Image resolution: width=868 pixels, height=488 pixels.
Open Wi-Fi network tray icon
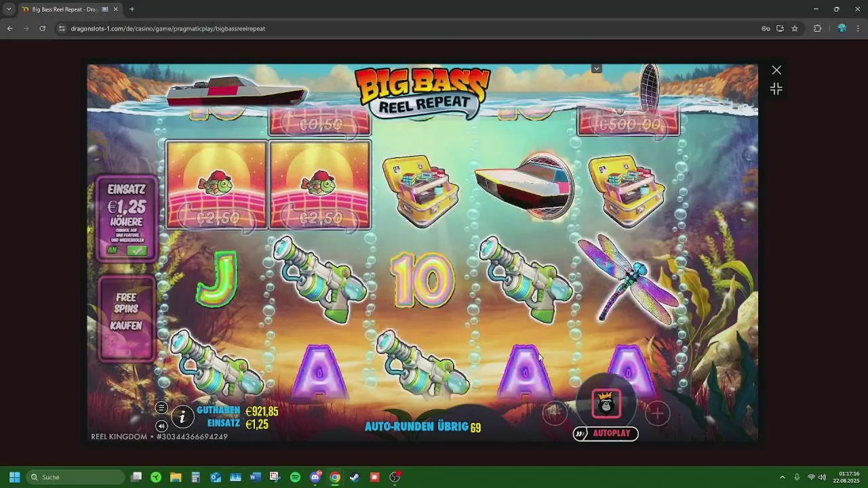[811, 477]
